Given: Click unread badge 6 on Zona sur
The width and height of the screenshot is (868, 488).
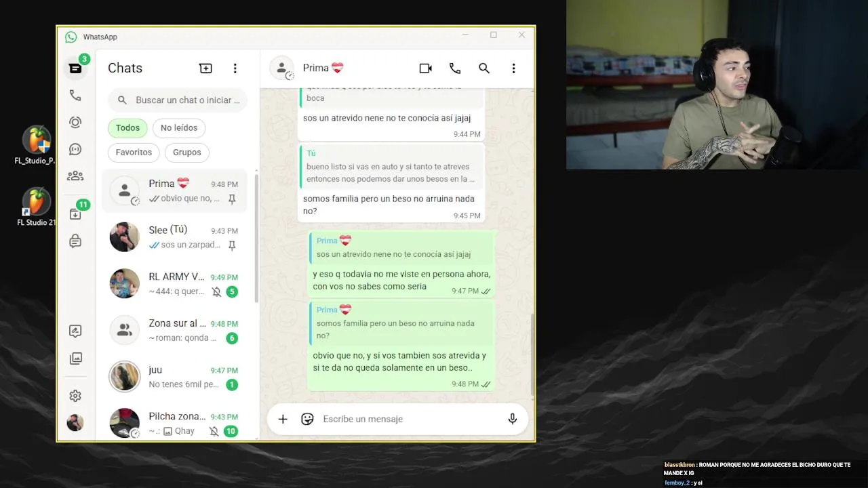Looking at the screenshot, I should (232, 338).
